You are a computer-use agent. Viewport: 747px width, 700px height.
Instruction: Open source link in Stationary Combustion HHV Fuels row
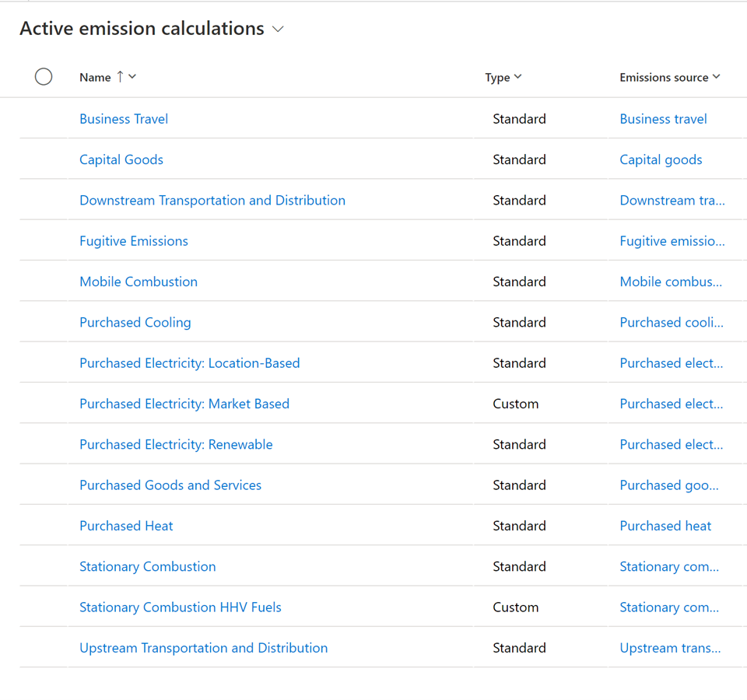(669, 607)
